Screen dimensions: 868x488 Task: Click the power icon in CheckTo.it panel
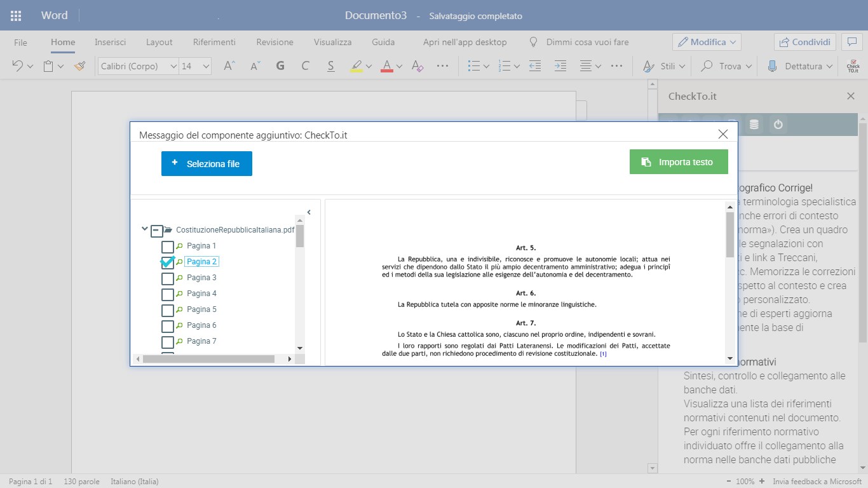778,125
